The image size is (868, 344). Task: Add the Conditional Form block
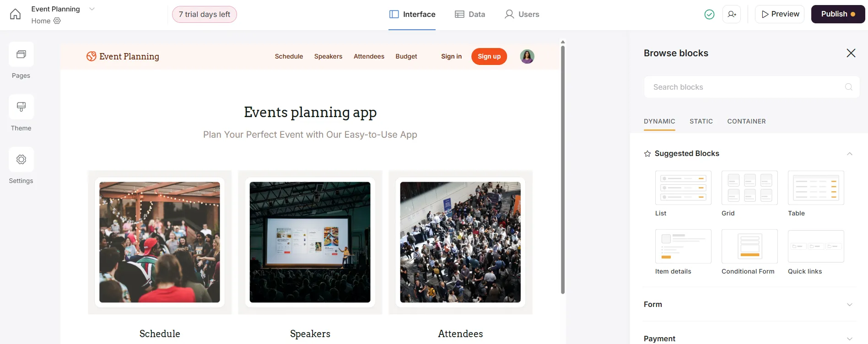pos(749,246)
